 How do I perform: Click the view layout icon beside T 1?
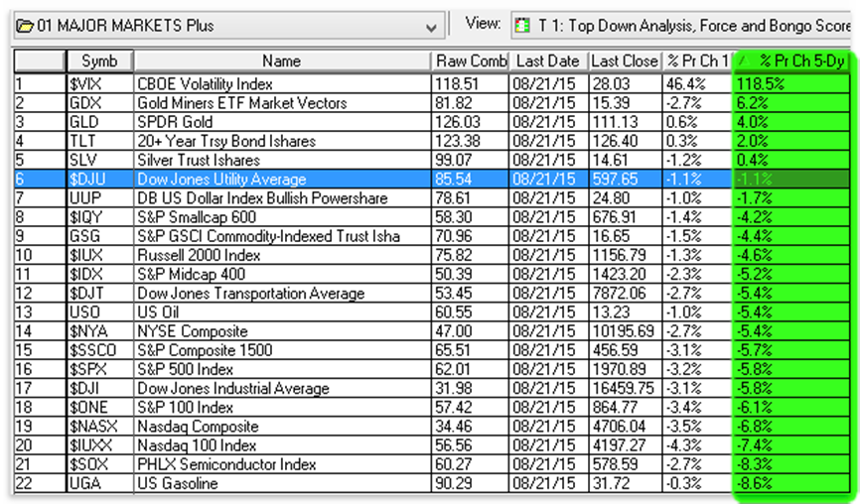(x=522, y=25)
